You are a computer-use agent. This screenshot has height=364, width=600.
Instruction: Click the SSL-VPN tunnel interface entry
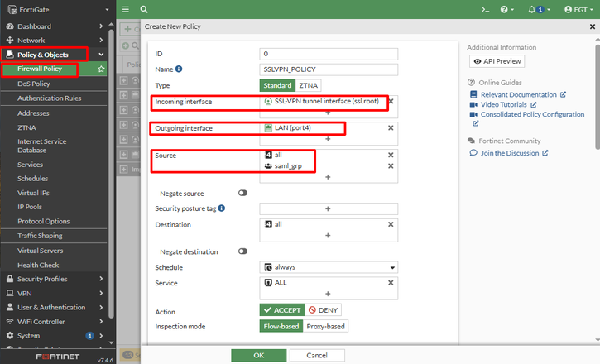click(321, 101)
